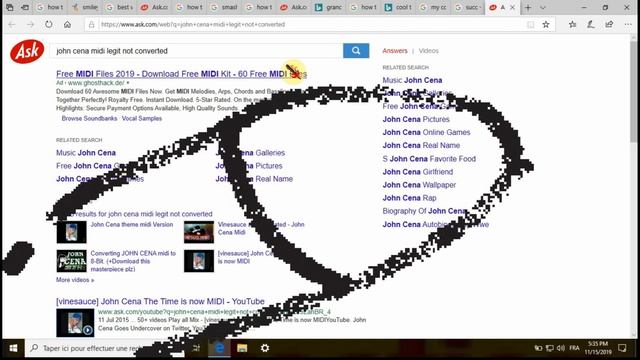Click John Cena Real Name in the sidebar

pyautogui.click(x=421, y=145)
